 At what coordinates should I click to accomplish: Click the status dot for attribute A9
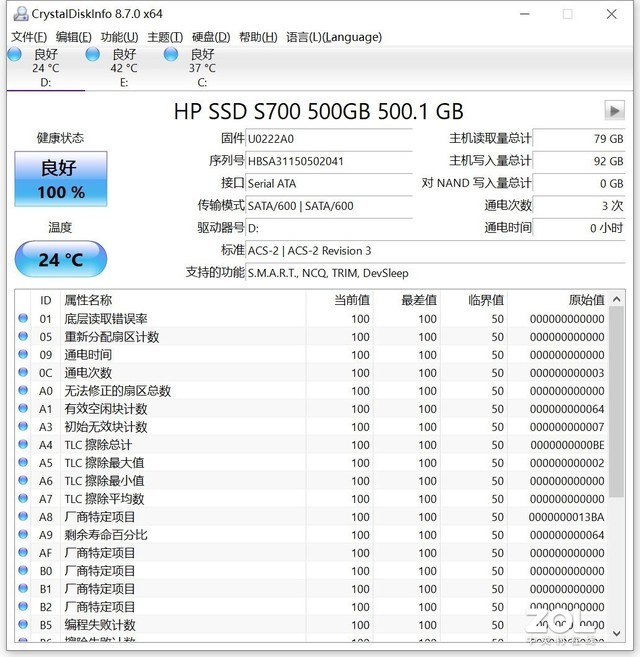pos(23,535)
